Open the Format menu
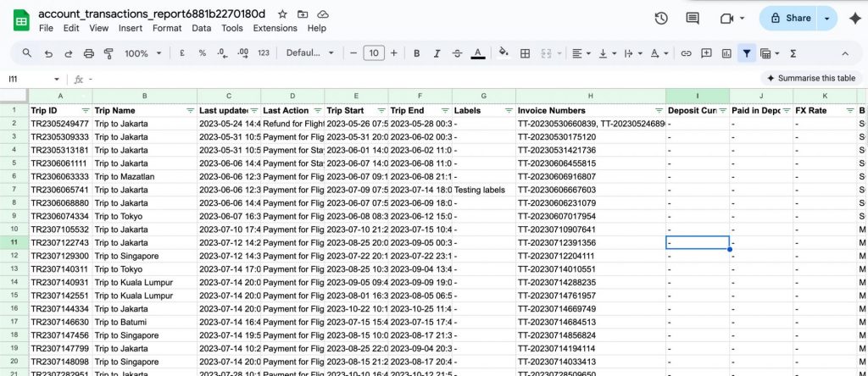868x376 pixels. point(167,28)
